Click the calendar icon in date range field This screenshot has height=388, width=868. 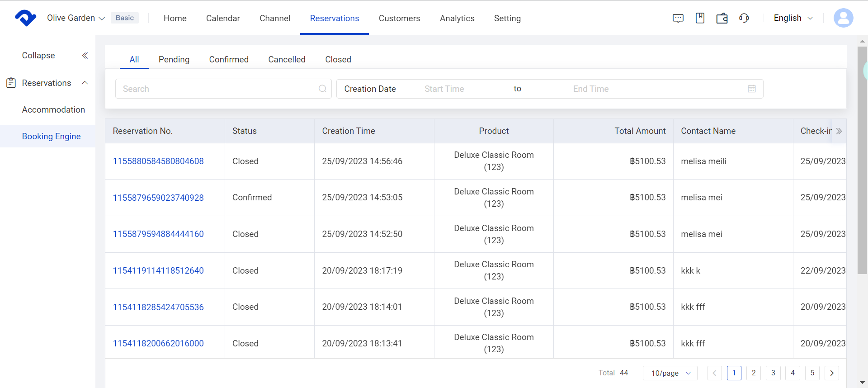[751, 89]
